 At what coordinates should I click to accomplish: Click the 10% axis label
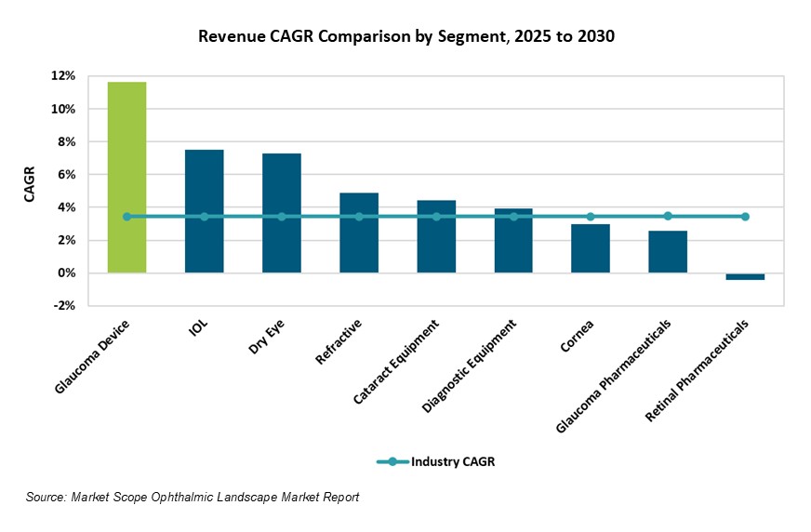(x=63, y=109)
